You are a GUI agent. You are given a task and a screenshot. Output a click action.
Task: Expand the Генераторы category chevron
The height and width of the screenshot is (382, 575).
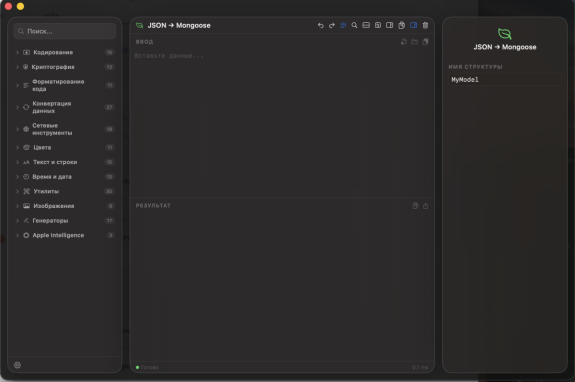17,221
